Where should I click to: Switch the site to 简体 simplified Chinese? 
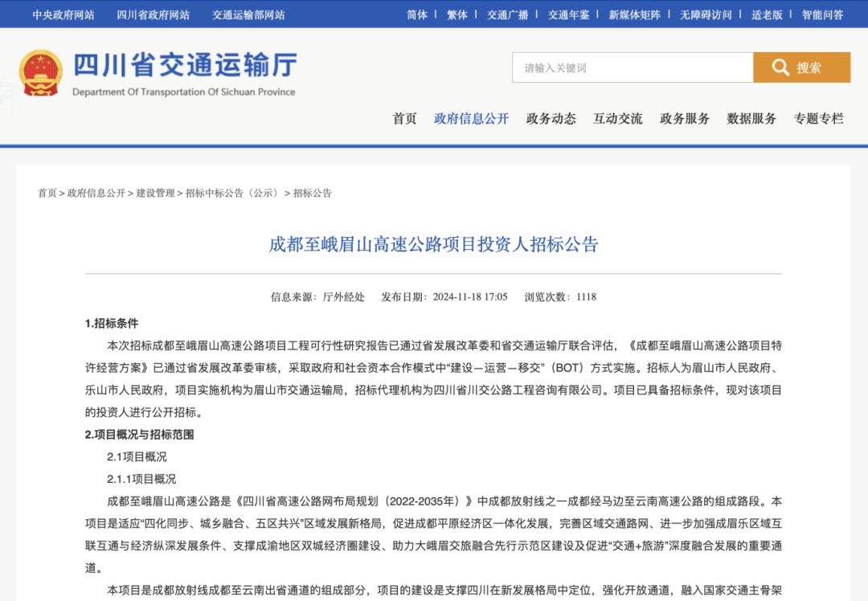(416, 14)
